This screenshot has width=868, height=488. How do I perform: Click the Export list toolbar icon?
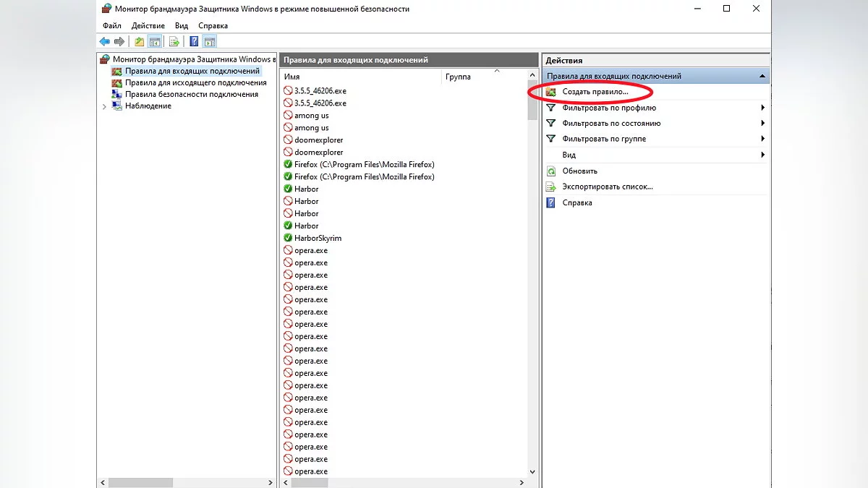point(174,41)
